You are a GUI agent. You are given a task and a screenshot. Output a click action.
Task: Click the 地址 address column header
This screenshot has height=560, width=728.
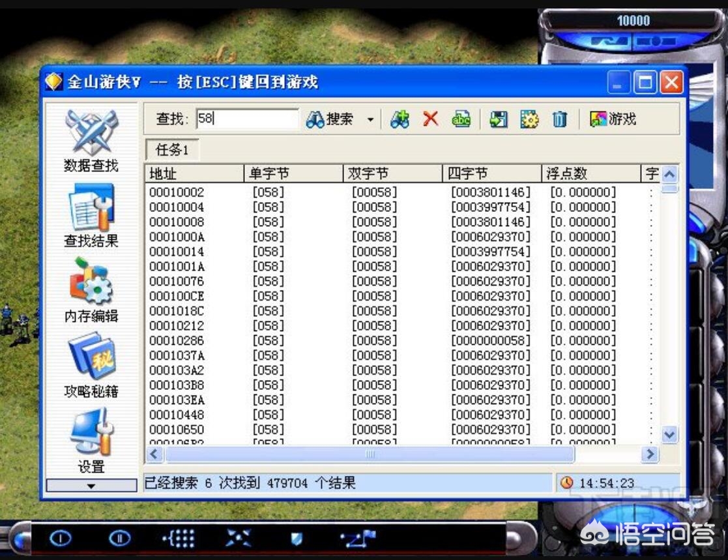[x=194, y=173]
